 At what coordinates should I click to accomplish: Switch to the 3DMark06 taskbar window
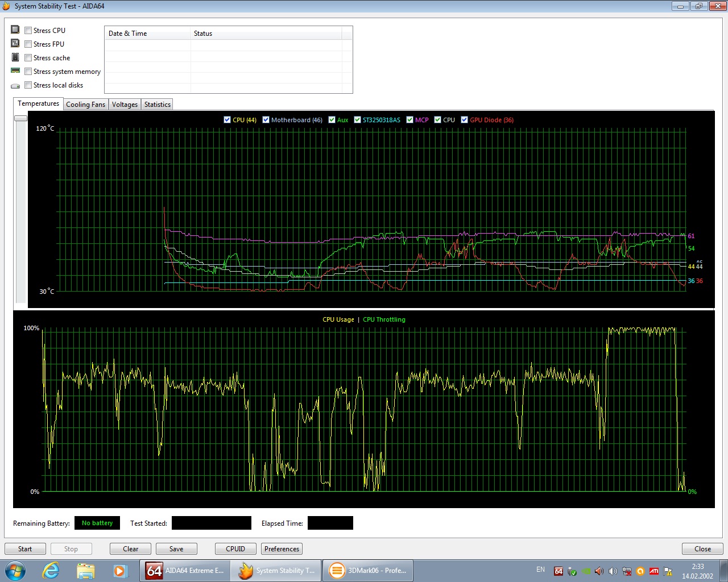point(368,571)
